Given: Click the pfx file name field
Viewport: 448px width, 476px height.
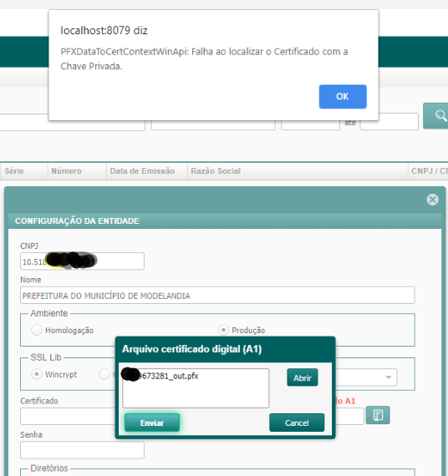Looking at the screenshot, I should pyautogui.click(x=196, y=388).
